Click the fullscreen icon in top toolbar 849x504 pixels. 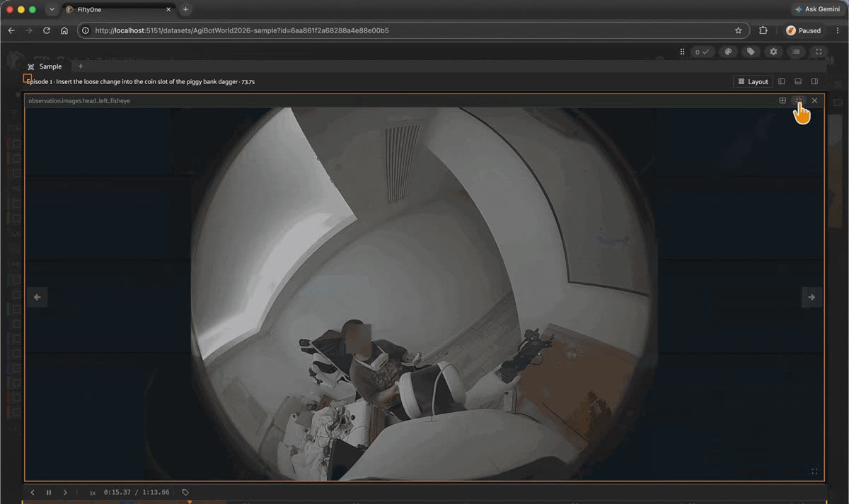(819, 52)
